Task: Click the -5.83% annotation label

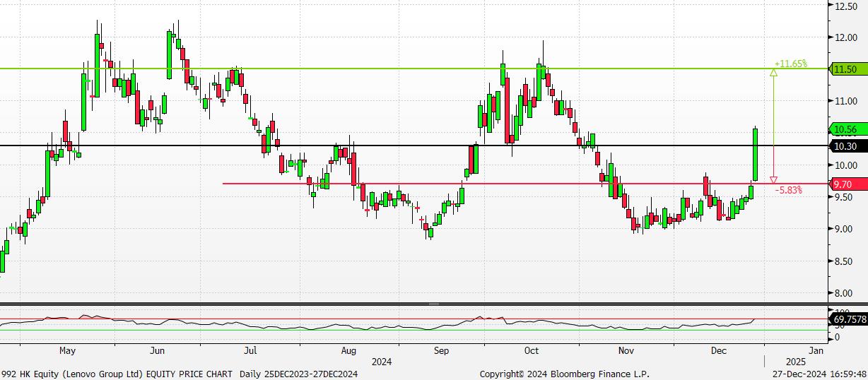Action: point(789,191)
